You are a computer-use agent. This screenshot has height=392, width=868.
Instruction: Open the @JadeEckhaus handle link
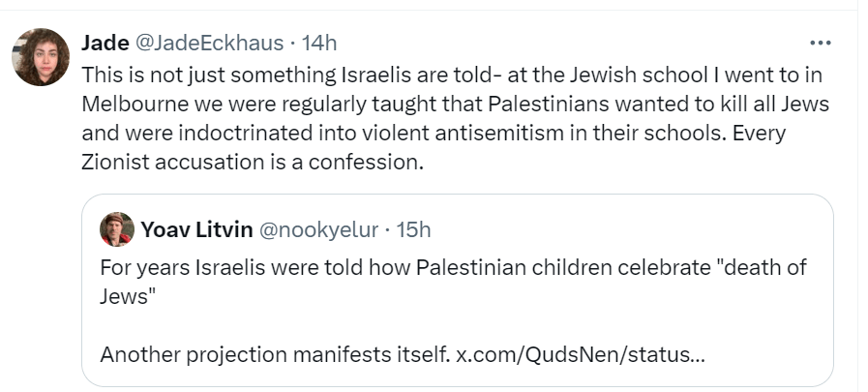209,43
